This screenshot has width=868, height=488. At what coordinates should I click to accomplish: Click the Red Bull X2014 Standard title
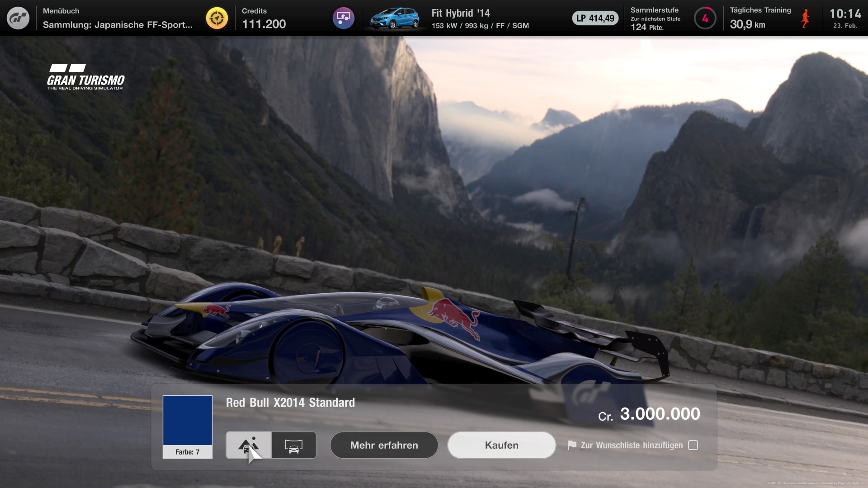[x=290, y=403]
